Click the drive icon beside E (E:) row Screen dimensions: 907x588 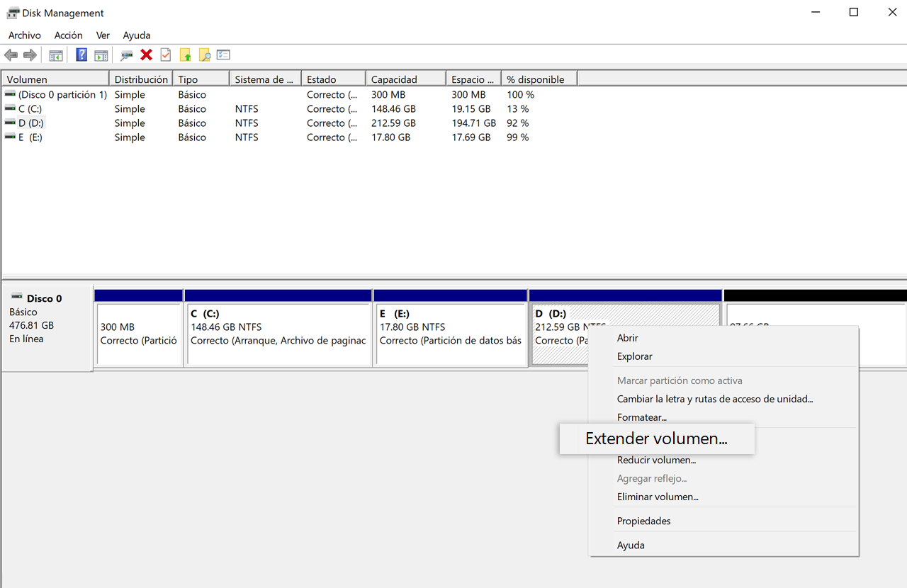click(x=10, y=137)
